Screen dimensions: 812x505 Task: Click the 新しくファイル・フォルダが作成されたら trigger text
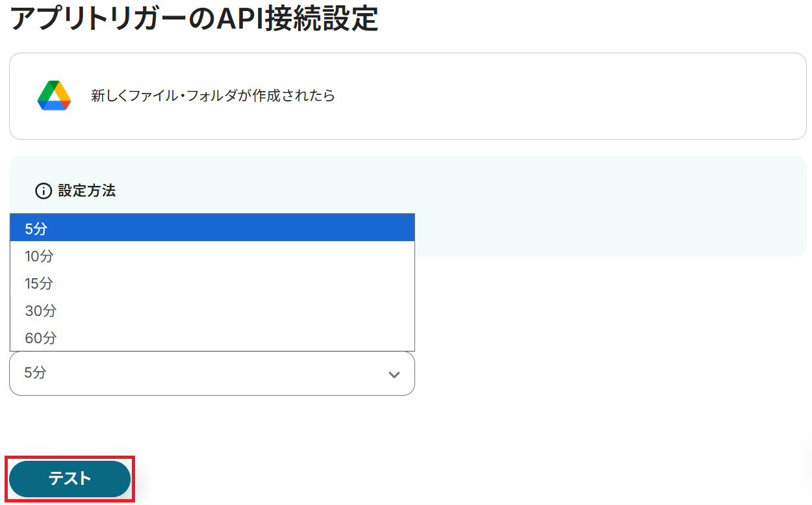[213, 96]
